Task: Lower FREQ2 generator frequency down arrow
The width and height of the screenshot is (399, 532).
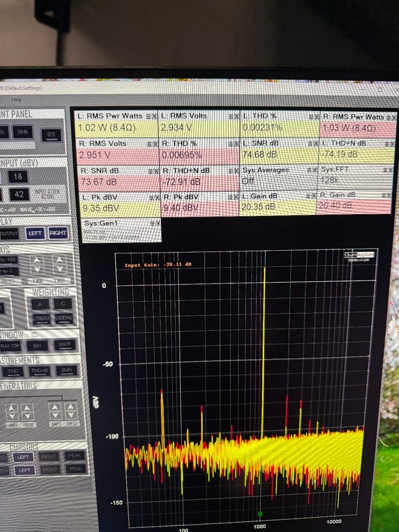Action: point(71,415)
